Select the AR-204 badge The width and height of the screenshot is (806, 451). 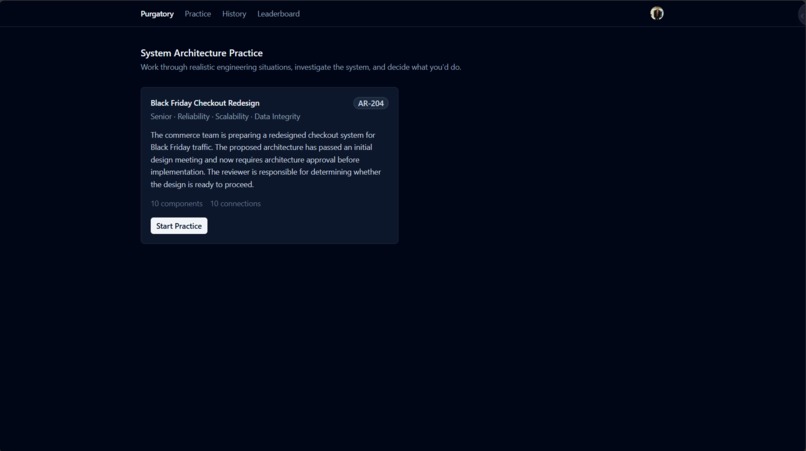click(371, 103)
